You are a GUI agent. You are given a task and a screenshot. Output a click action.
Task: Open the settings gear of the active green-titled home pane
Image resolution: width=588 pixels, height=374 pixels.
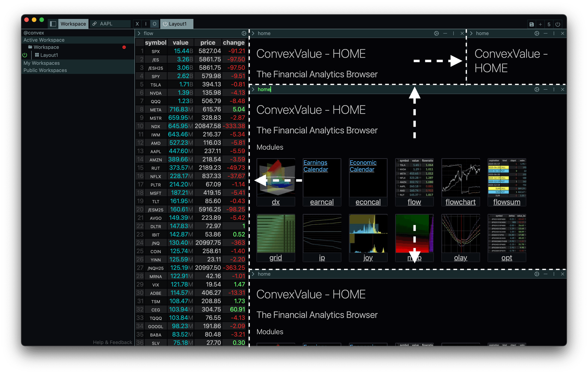(x=537, y=89)
